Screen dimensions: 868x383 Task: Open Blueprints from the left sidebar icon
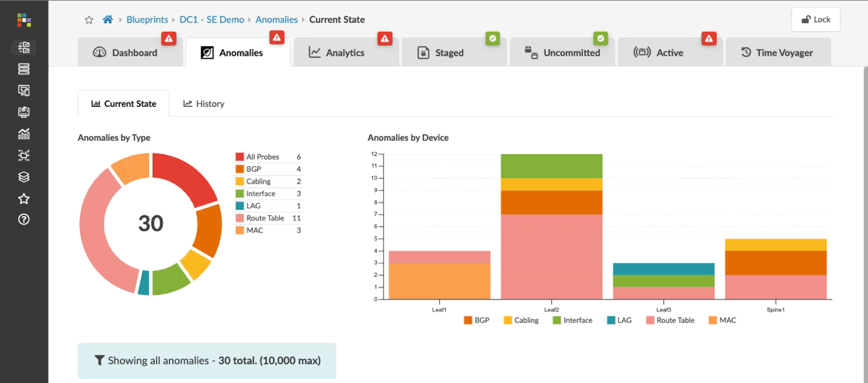point(24,48)
